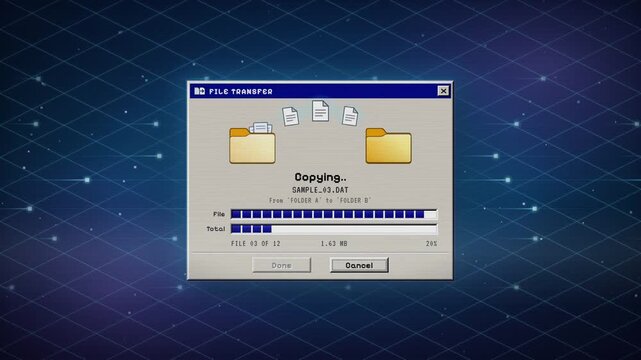This screenshot has height=360, width=641.
Task: Click the File progress bar
Action: click(334, 214)
